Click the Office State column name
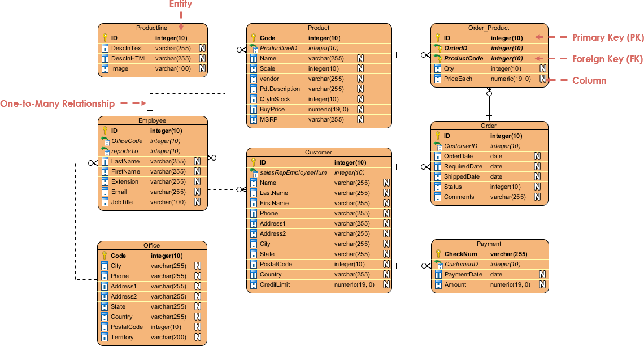Screen dimensions: 644x346 (x=118, y=307)
